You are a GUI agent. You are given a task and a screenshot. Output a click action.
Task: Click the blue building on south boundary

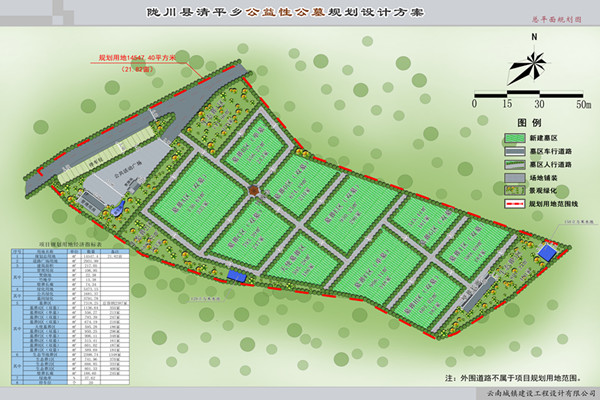tap(236, 274)
